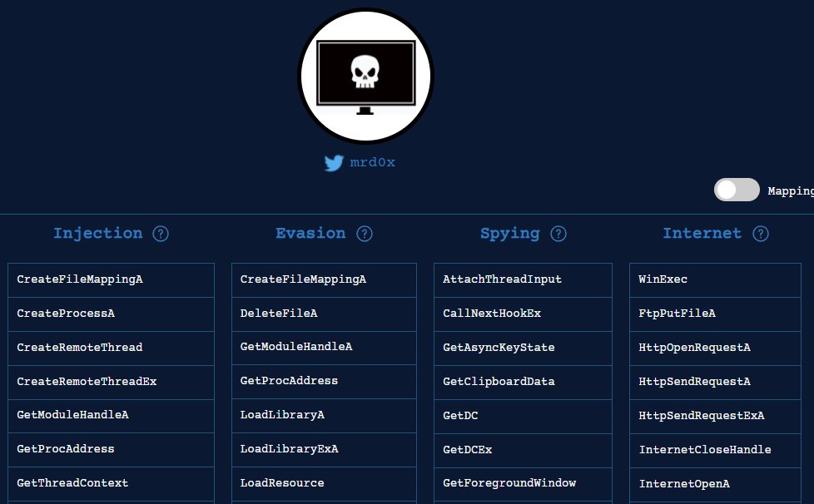
Task: Open CreateFileMappingA in Injection column
Action: 111,280
